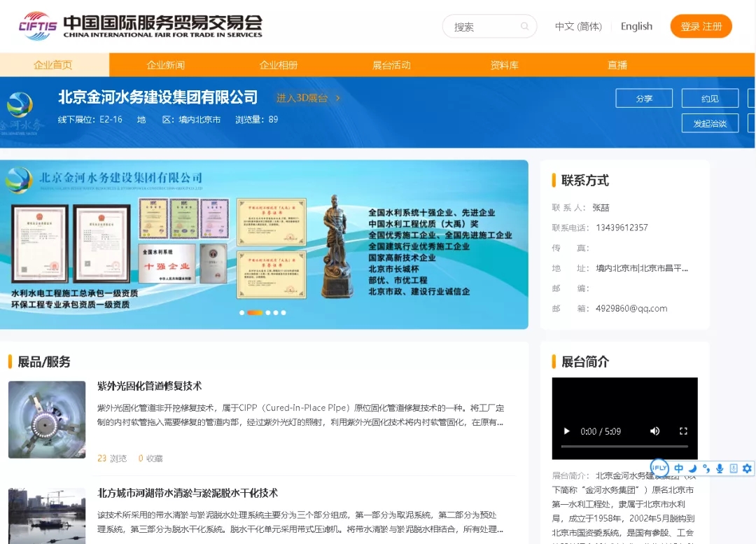This screenshot has width=756, height=544.
Task: Open the 企业首页 tab
Action: [53, 65]
